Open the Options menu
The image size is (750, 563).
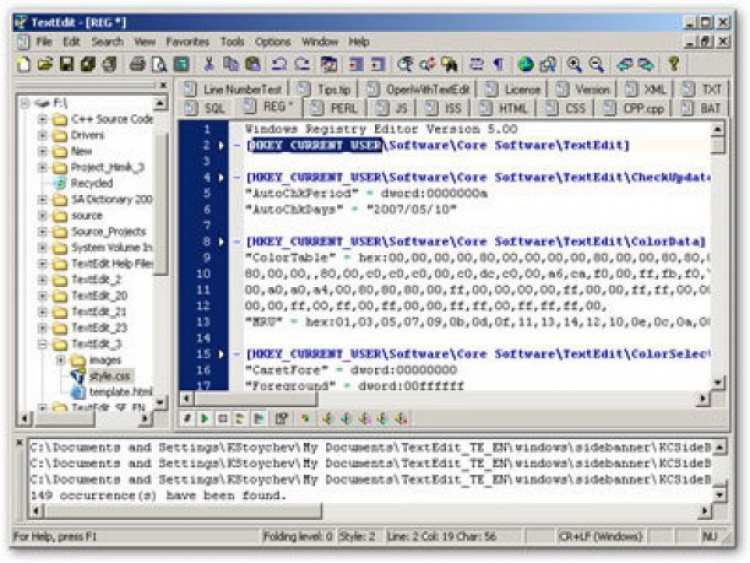(x=273, y=42)
